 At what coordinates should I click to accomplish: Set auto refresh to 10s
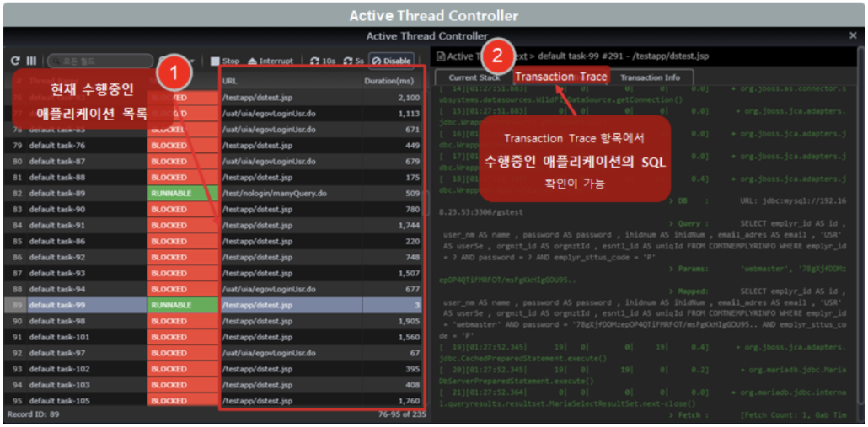tap(323, 61)
